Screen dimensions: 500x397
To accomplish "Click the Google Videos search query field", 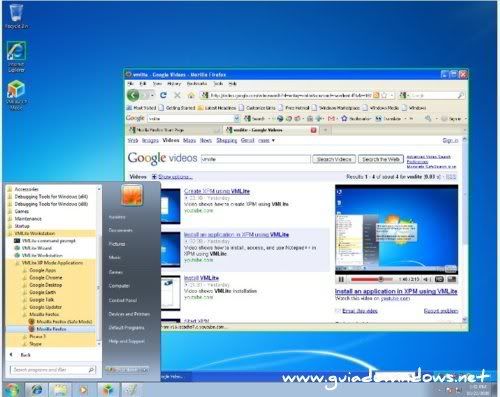I will 256,159.
